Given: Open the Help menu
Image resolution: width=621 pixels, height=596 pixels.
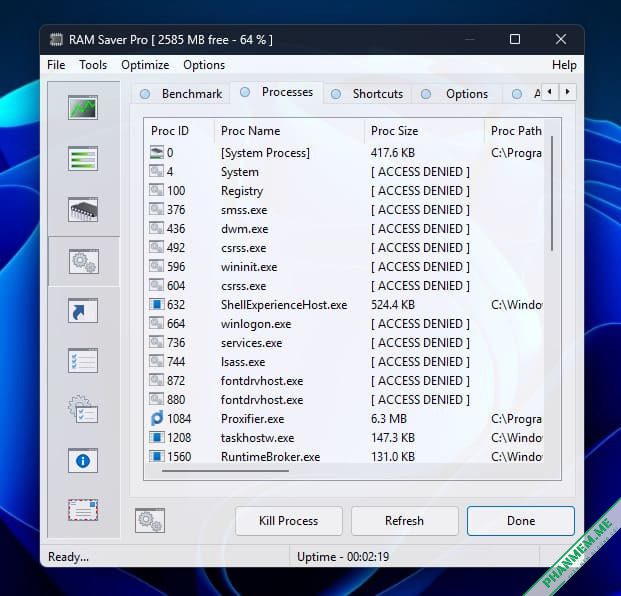Looking at the screenshot, I should (x=564, y=65).
